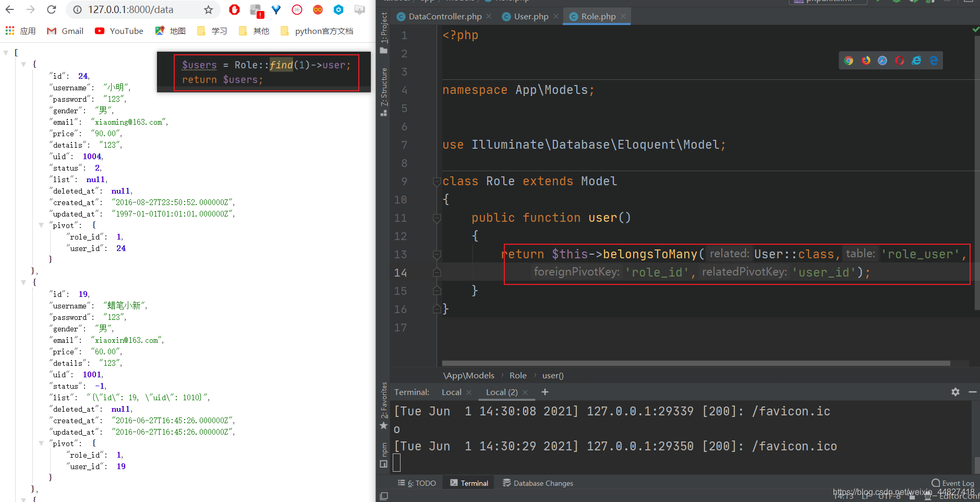Click the red circular play extension icon
Screen dimensions: 980x502
click(297, 9)
